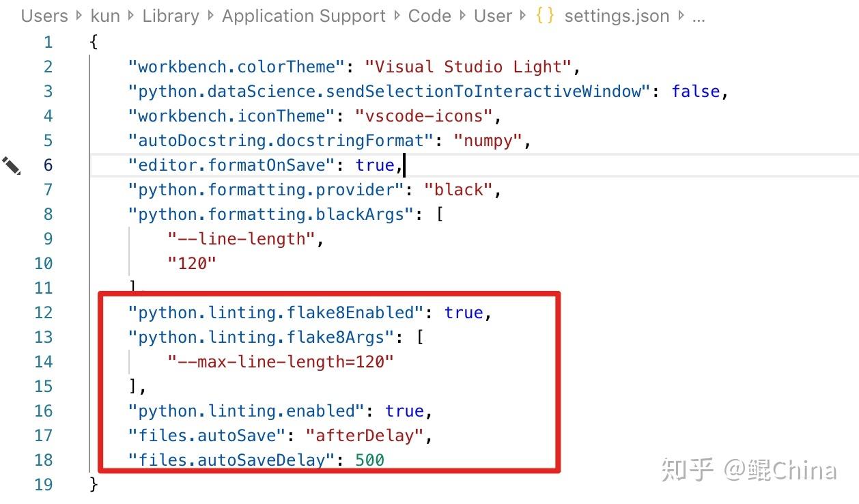Click the true value of flake8Enabled
The width and height of the screenshot is (859, 504).
click(464, 313)
